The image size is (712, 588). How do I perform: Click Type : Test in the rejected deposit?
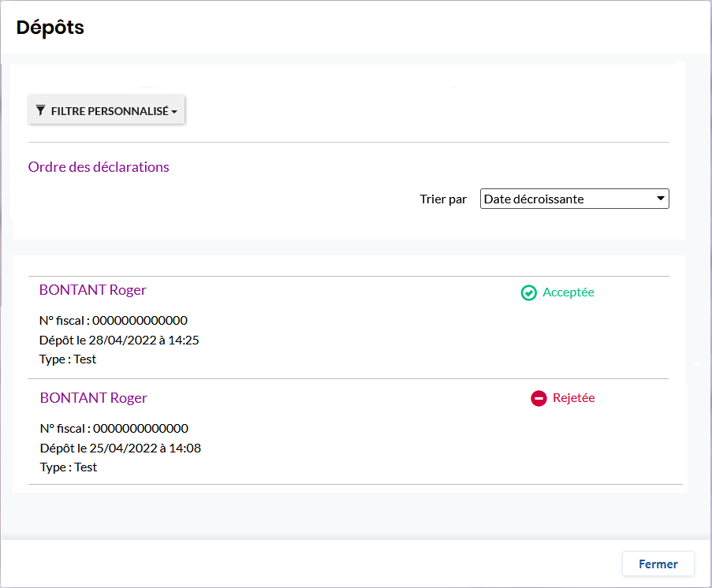(x=69, y=467)
